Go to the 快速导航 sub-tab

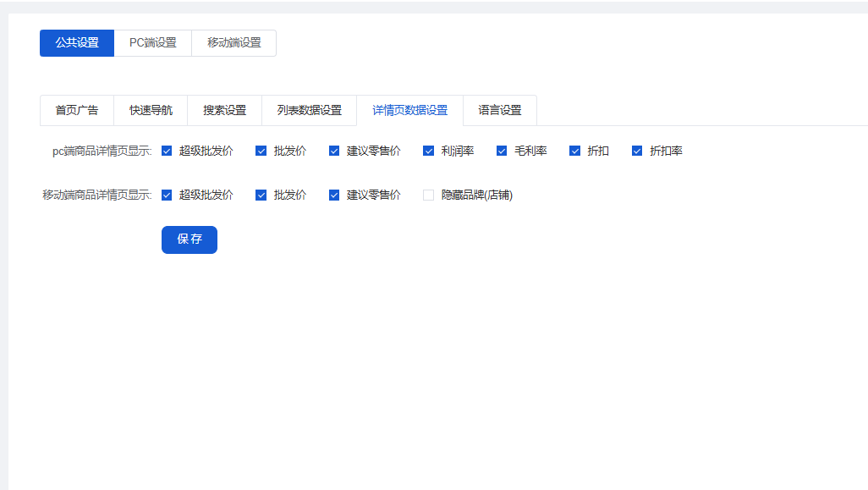click(151, 110)
